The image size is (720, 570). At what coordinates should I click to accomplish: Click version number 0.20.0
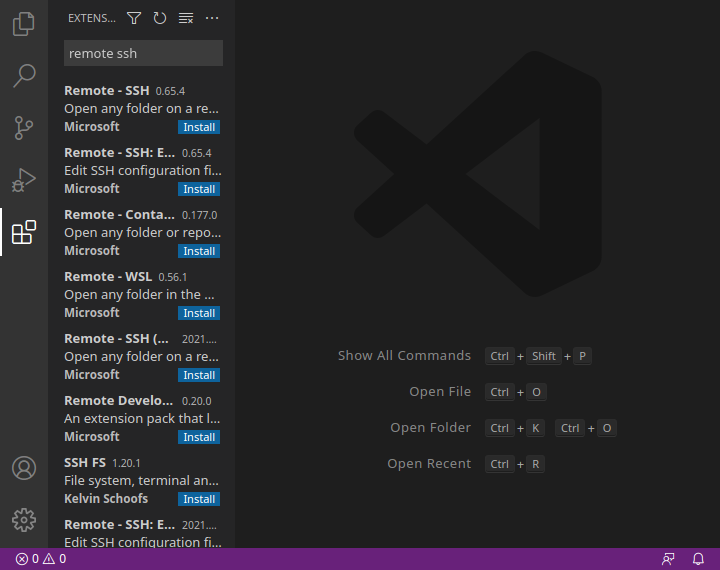point(197,401)
